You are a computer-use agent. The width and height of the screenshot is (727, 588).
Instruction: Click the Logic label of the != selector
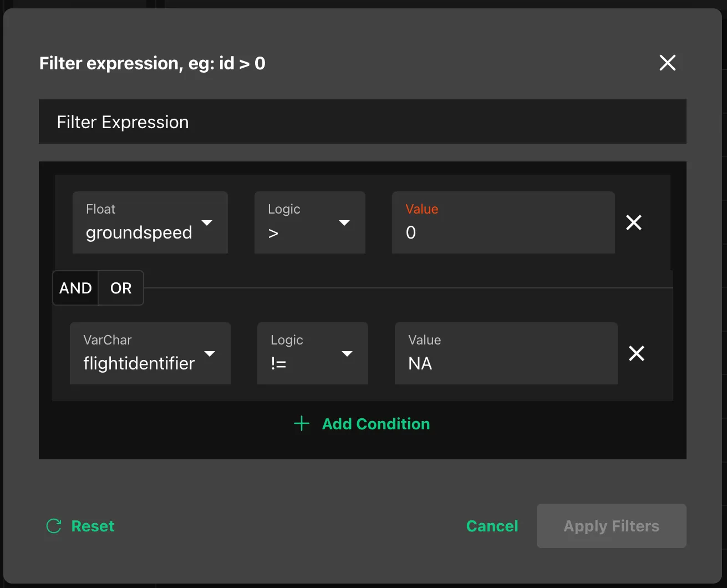tap(287, 340)
